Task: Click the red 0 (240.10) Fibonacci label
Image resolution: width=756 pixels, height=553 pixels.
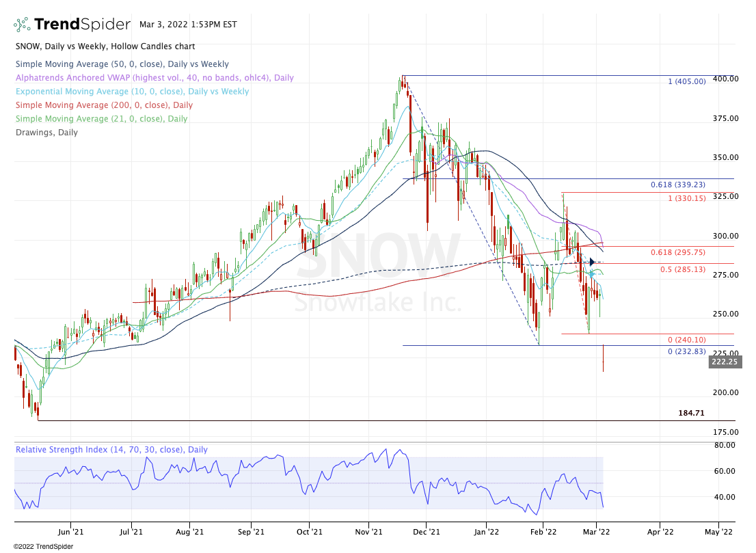Action: point(686,340)
